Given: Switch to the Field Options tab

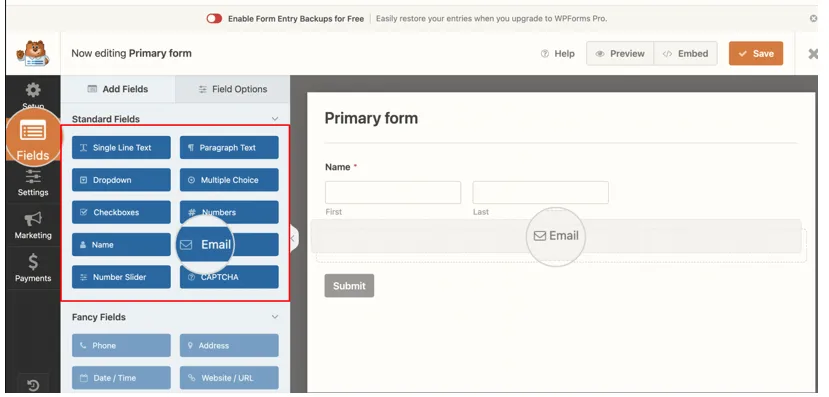Looking at the screenshot, I should pos(233,89).
